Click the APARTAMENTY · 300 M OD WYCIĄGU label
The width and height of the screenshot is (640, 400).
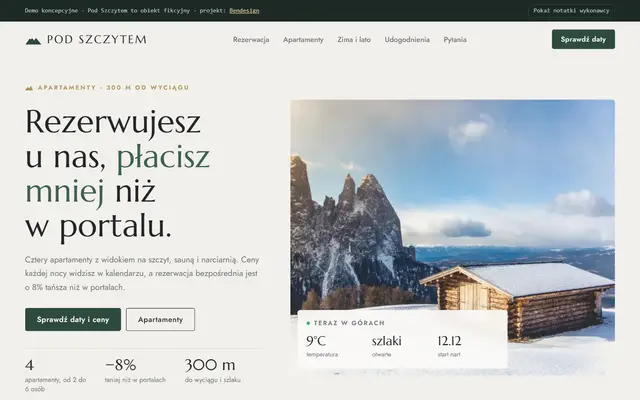[x=113, y=88]
